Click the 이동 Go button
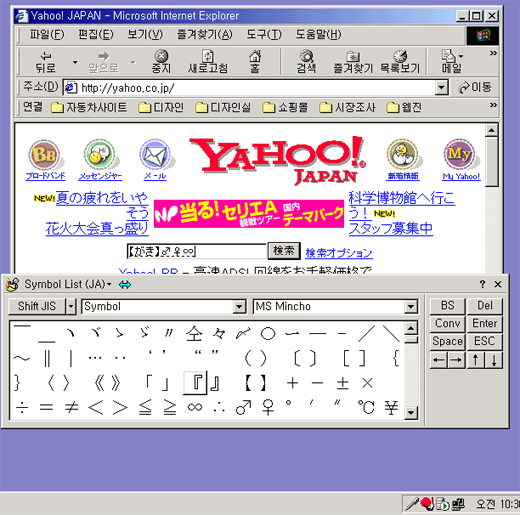Viewport: 520px width, 515px height. click(475, 88)
